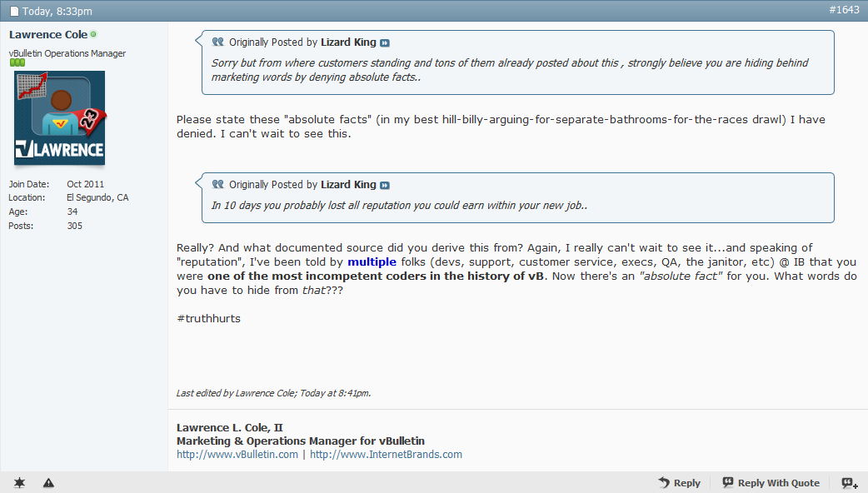Toggle multi-quote icon for this post

tap(850, 483)
